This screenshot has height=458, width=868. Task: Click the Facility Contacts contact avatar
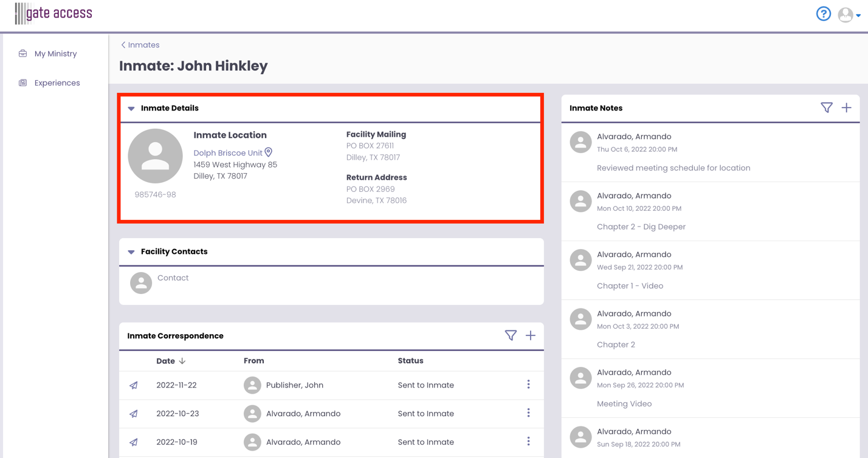[141, 283]
